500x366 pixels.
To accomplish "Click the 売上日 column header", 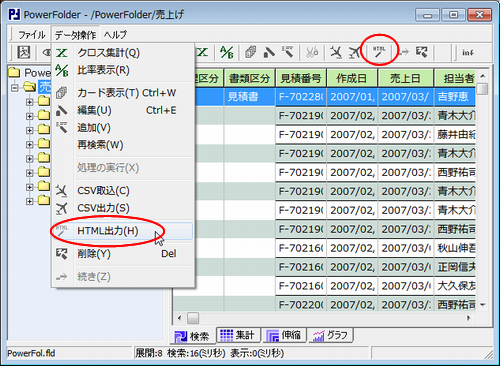I will [x=405, y=79].
